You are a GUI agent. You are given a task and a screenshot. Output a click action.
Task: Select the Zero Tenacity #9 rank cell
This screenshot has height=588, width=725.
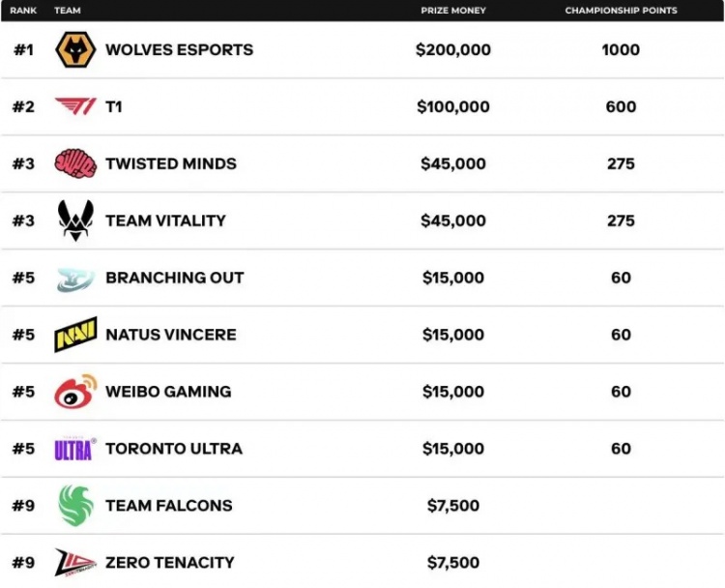tap(23, 563)
